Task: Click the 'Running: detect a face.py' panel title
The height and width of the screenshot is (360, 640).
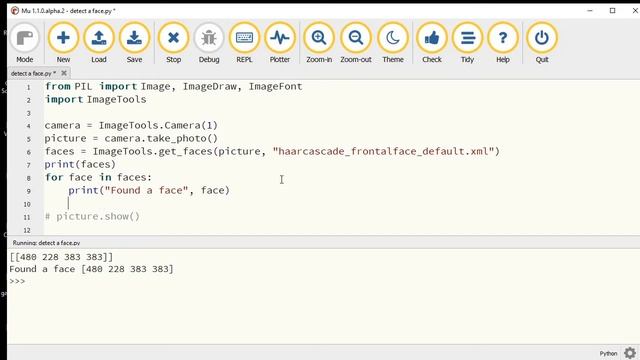Action: tap(46, 243)
